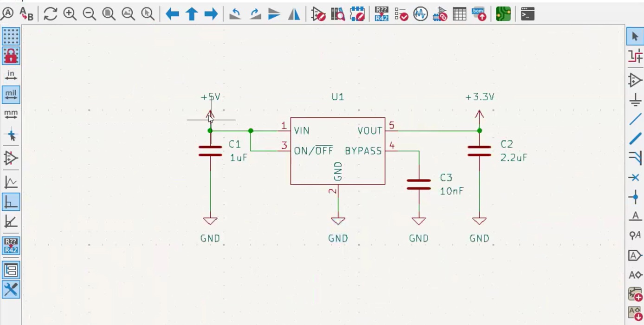Activate the Place Bus tool
Screen dimensions: 644x325
pos(634,139)
